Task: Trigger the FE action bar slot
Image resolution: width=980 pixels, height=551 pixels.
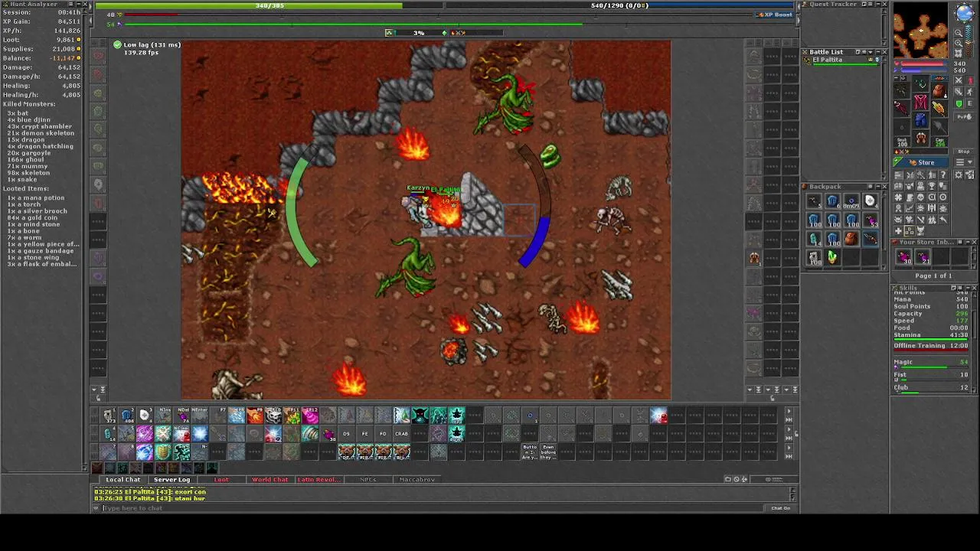Action: point(364,434)
